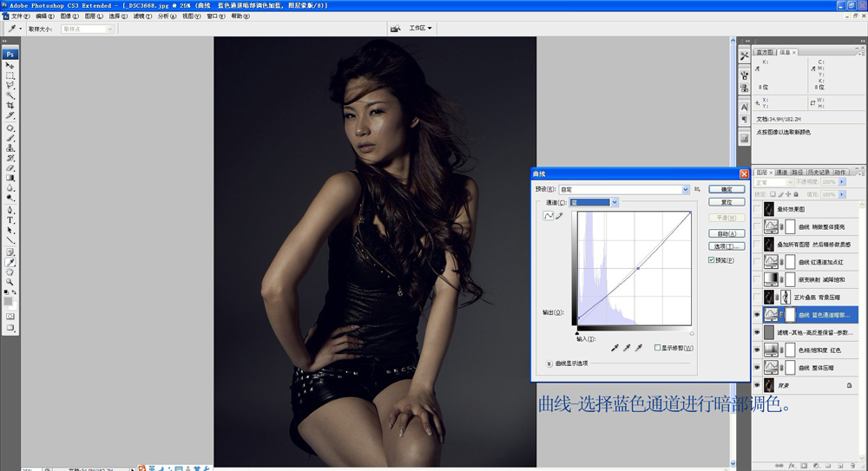Pick the black point eyedropper in Curves
Screen dimensions: 868x471
615,348
